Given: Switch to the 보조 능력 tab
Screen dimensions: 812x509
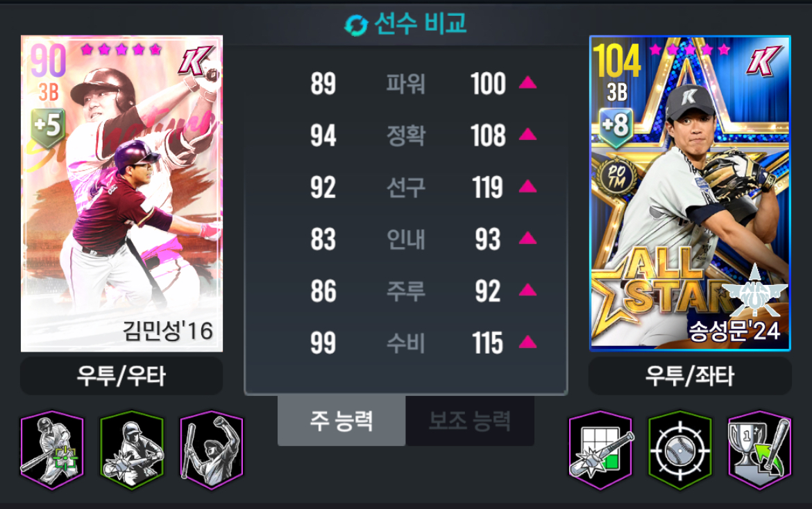Looking at the screenshot, I should coord(470,421).
